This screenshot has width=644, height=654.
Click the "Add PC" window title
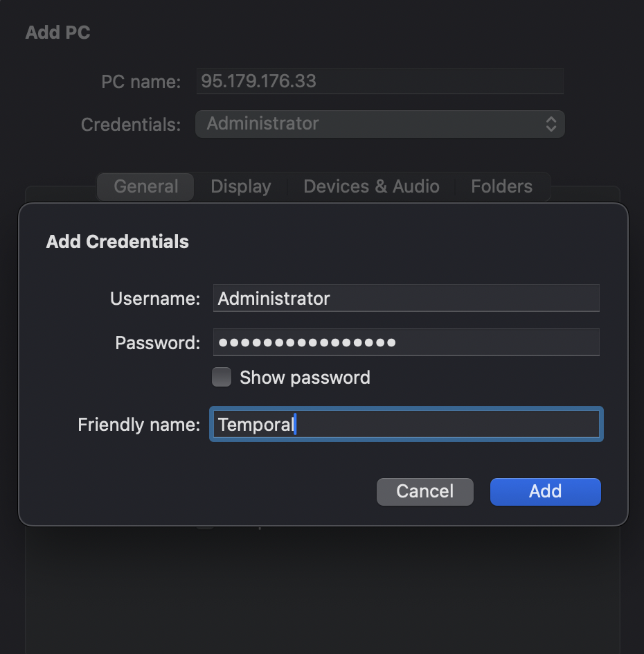[x=58, y=33]
